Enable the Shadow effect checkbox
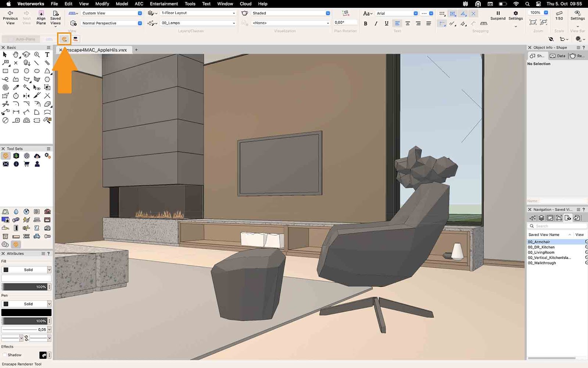 4,354
